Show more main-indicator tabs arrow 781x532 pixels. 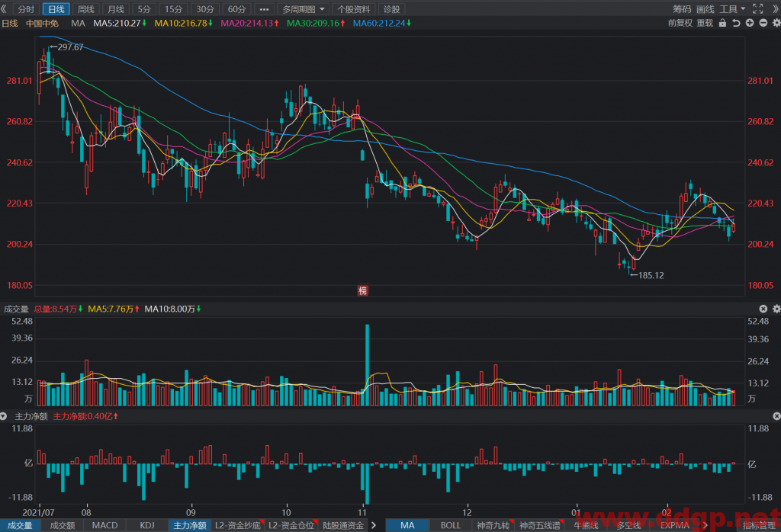[x=705, y=525]
